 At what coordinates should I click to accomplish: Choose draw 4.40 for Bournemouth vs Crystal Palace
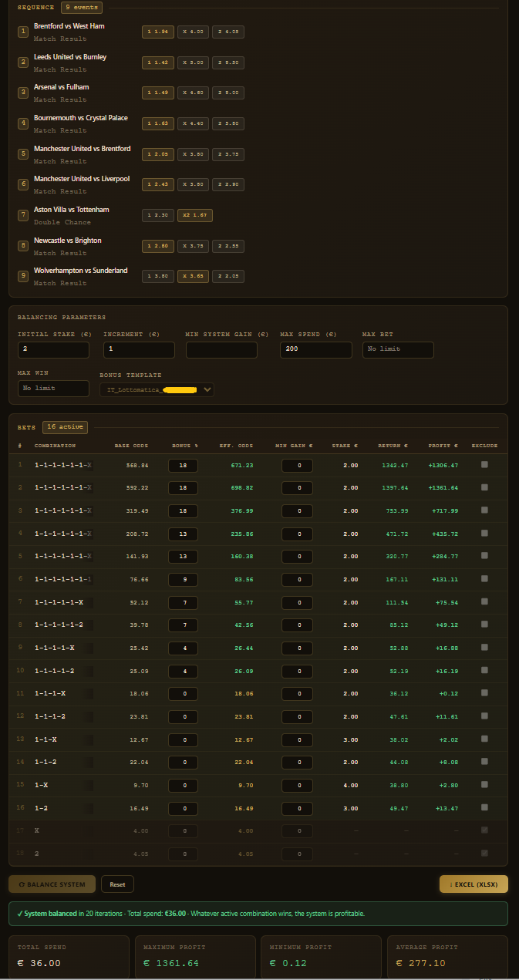point(193,123)
